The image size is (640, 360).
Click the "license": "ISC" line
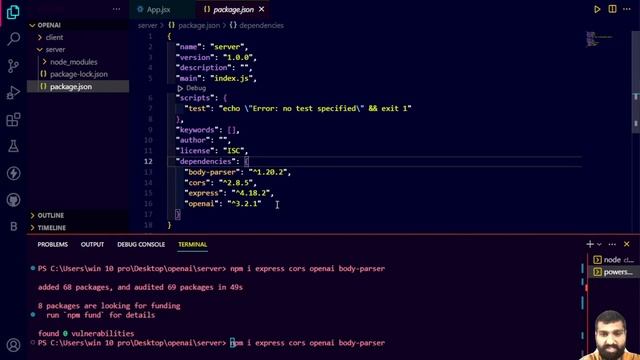(x=211, y=151)
